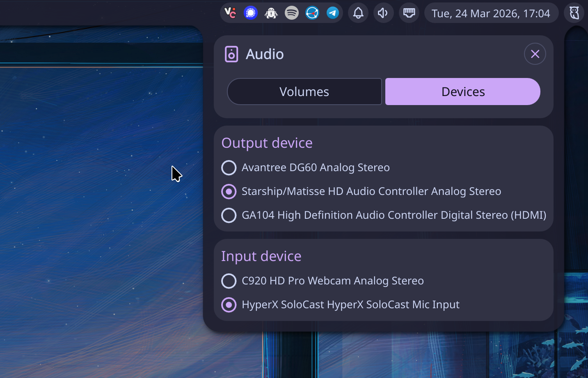Select Avantree DG60 Analog Stereo output
The height and width of the screenshot is (378, 588).
coord(229,167)
